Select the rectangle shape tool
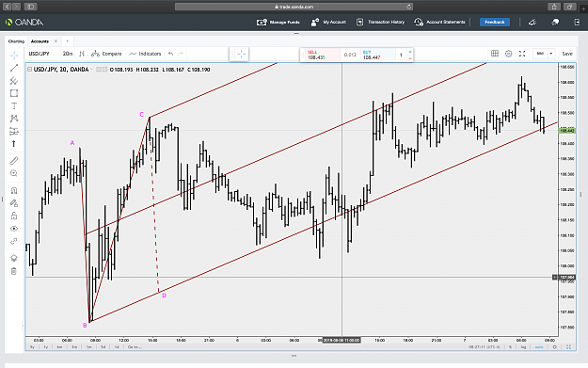Screen dimensions: 588x368 coord(14,93)
